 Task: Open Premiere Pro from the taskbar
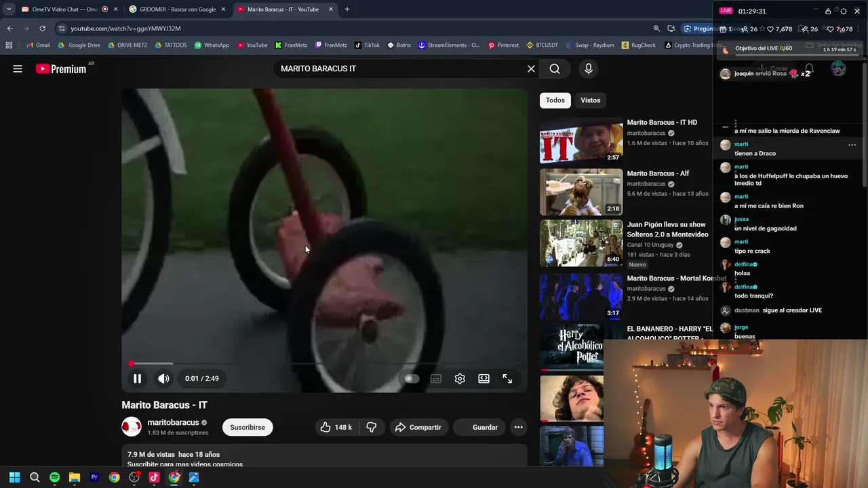[x=94, y=477]
